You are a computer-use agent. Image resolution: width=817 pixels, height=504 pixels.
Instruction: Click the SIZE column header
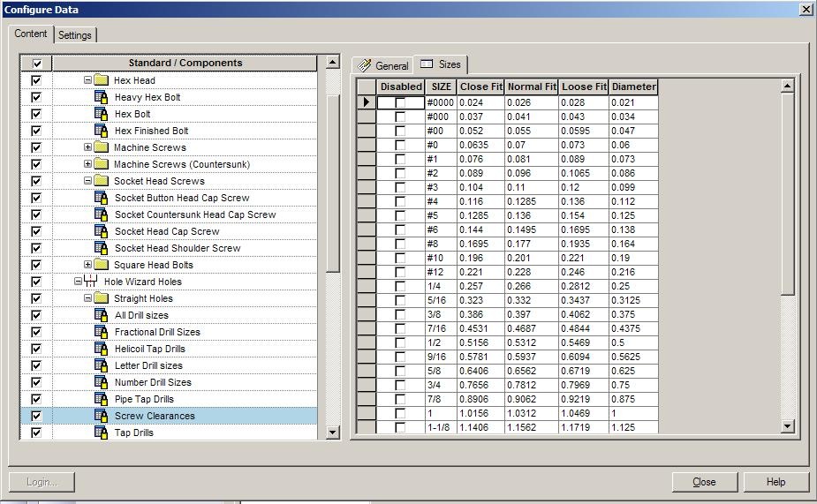click(x=441, y=87)
